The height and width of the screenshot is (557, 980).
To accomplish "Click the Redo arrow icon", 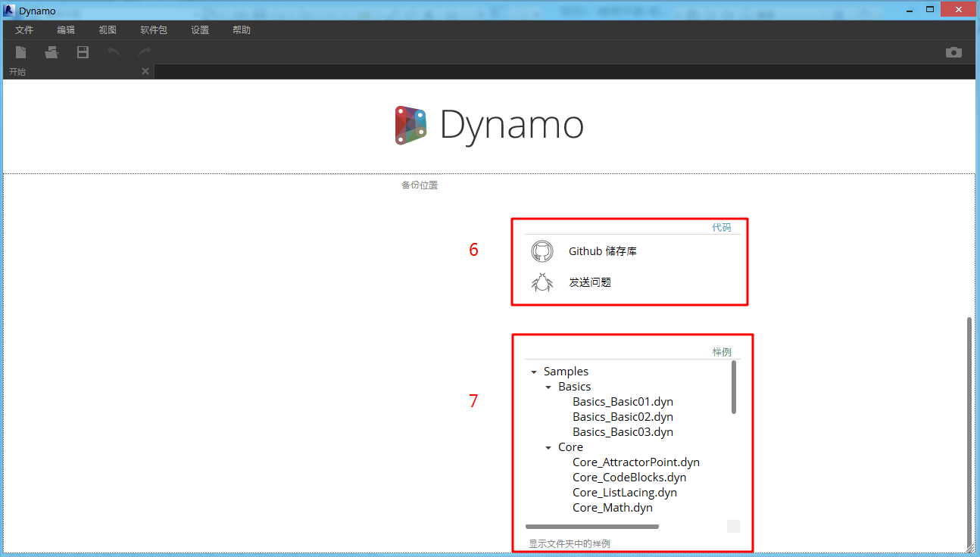I will pyautogui.click(x=144, y=52).
